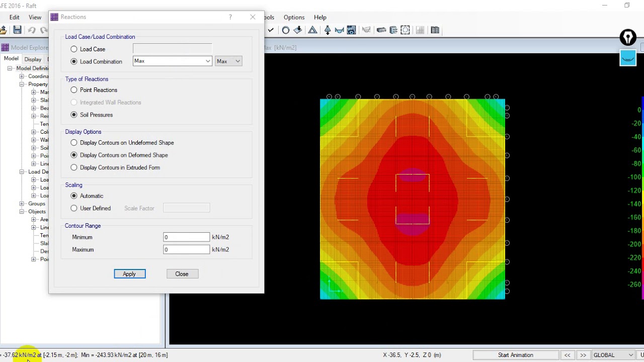Open the Help menu

coord(320,17)
